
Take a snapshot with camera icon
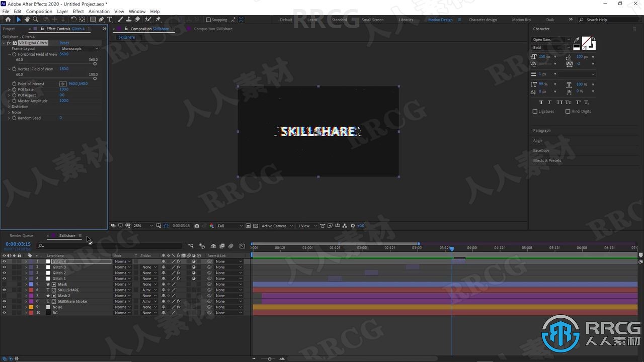pos(197,226)
